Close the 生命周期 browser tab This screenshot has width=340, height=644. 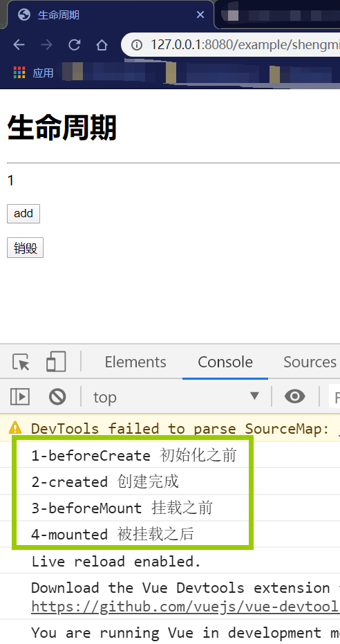tap(200, 15)
